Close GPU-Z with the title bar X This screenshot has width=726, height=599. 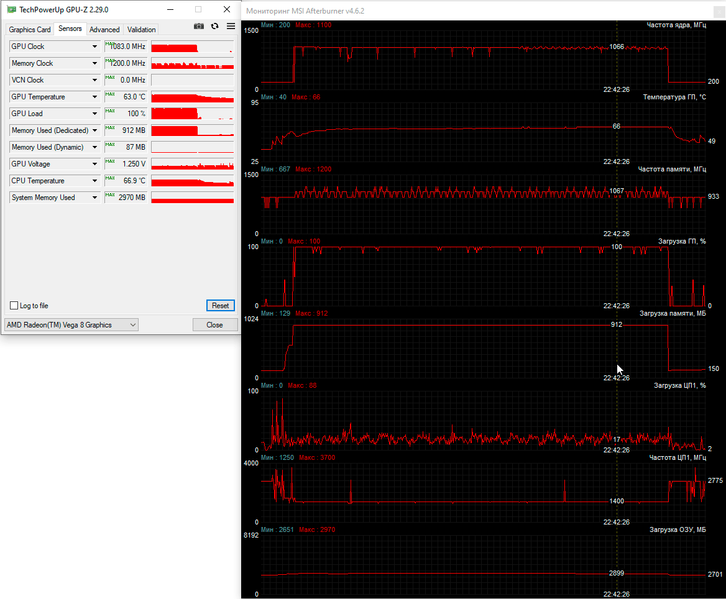(x=228, y=9)
